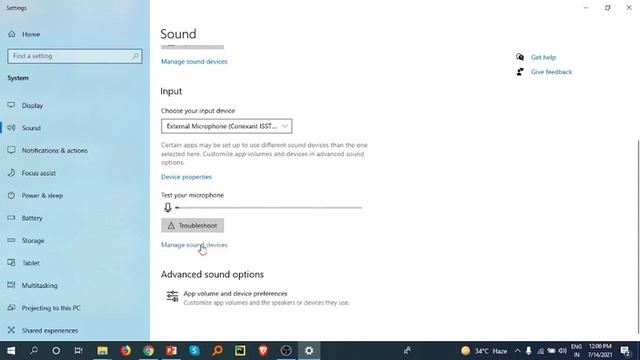
Task: Go to Focus assist settings
Action: [39, 173]
